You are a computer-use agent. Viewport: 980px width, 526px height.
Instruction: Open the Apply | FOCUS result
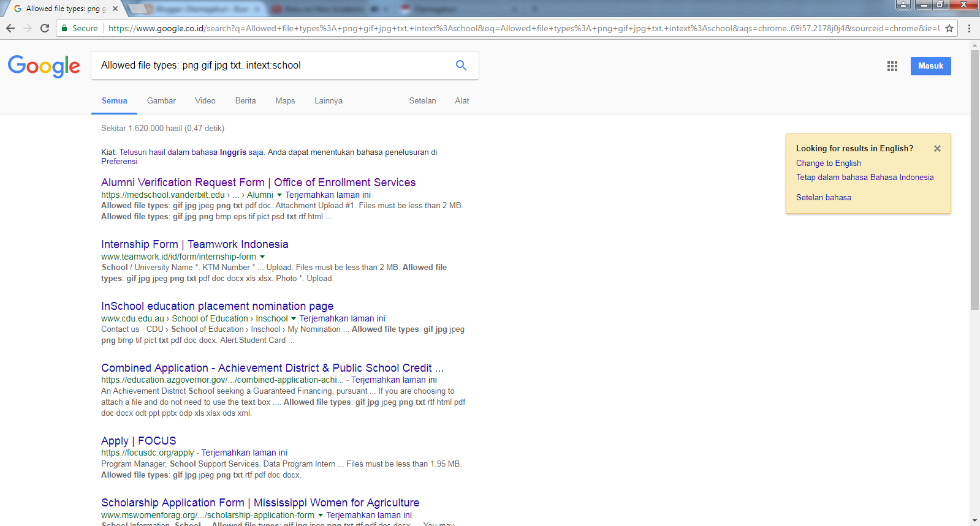click(x=139, y=441)
